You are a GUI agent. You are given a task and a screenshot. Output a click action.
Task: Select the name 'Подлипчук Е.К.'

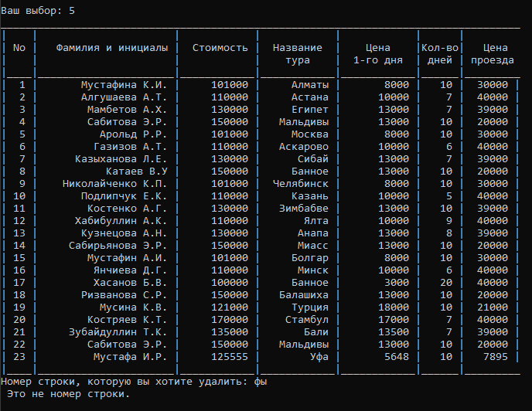click(124, 196)
